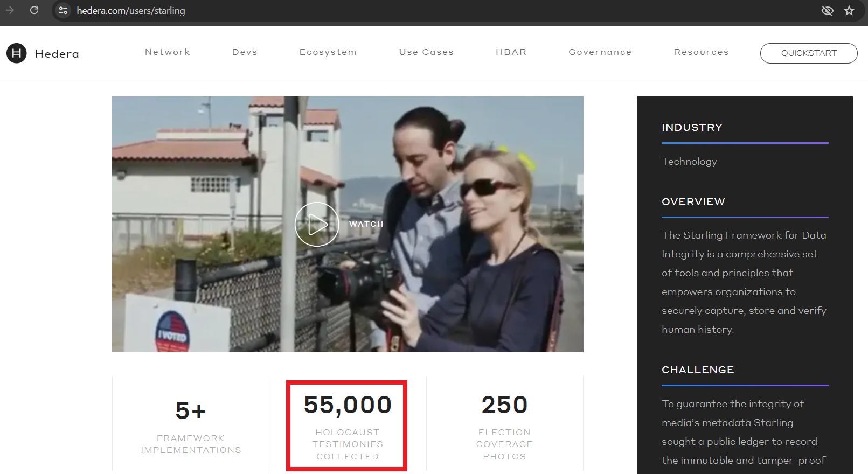
Task: Click the INDUSTRY heading in sidebar
Action: (692, 128)
